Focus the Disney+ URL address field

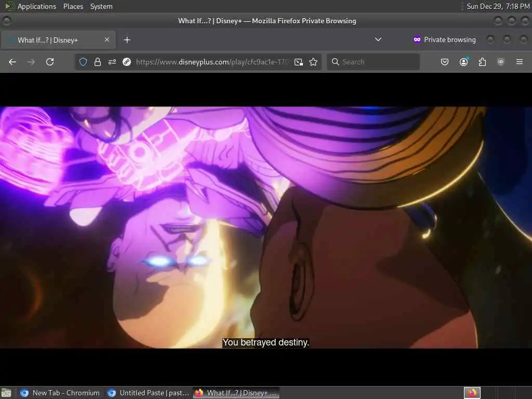click(x=212, y=62)
